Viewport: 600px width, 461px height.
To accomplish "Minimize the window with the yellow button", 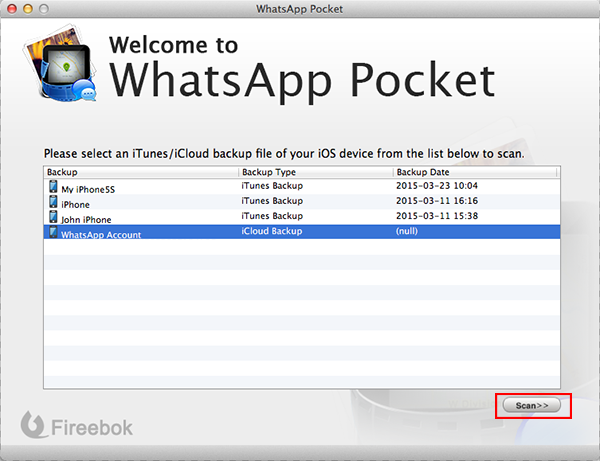I will [28, 8].
